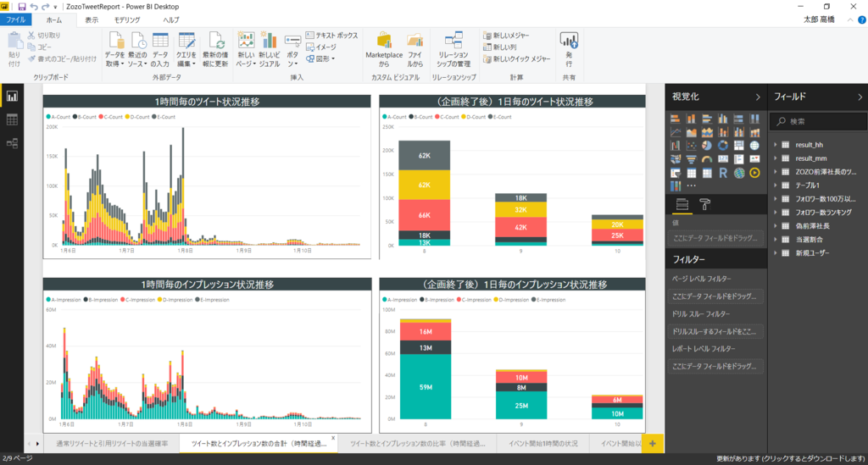
Task: Collapse the フィールド pane chevron
Action: 860,97
